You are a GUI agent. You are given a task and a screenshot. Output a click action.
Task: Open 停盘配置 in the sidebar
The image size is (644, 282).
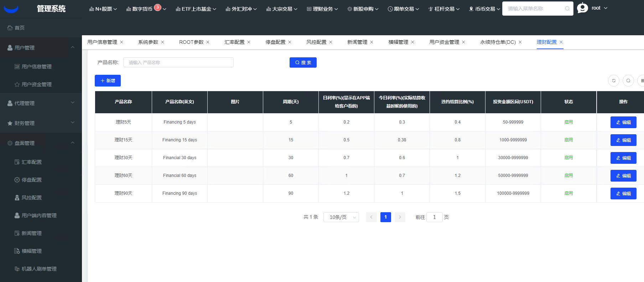pyautogui.click(x=32, y=180)
